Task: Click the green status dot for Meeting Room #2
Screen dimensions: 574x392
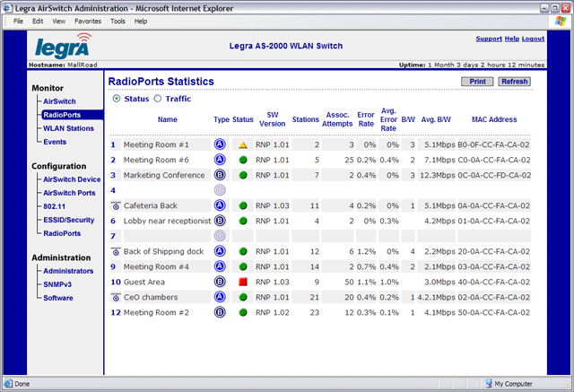Action: click(x=243, y=312)
